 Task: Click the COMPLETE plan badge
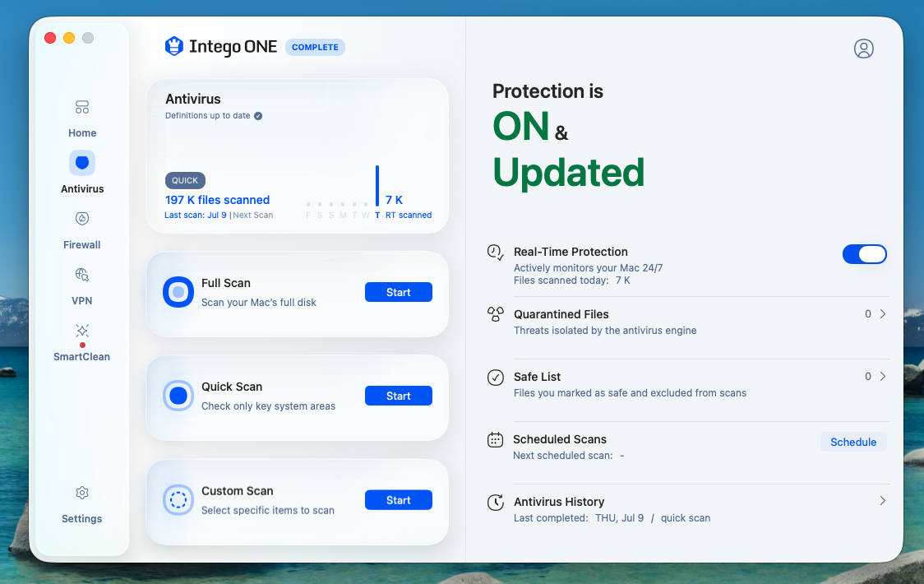click(x=316, y=47)
